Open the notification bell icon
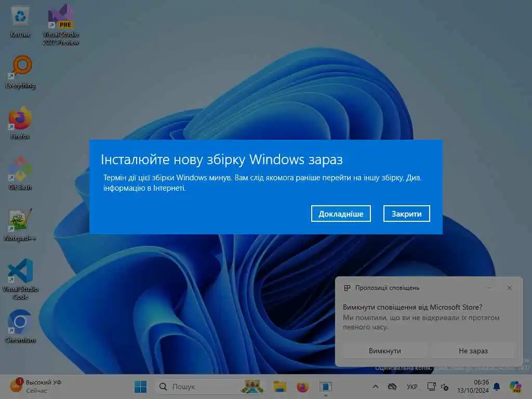 tap(497, 387)
